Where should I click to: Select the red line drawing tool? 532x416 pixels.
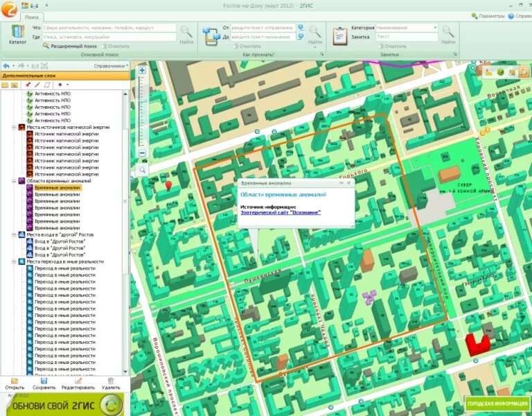click(37, 85)
